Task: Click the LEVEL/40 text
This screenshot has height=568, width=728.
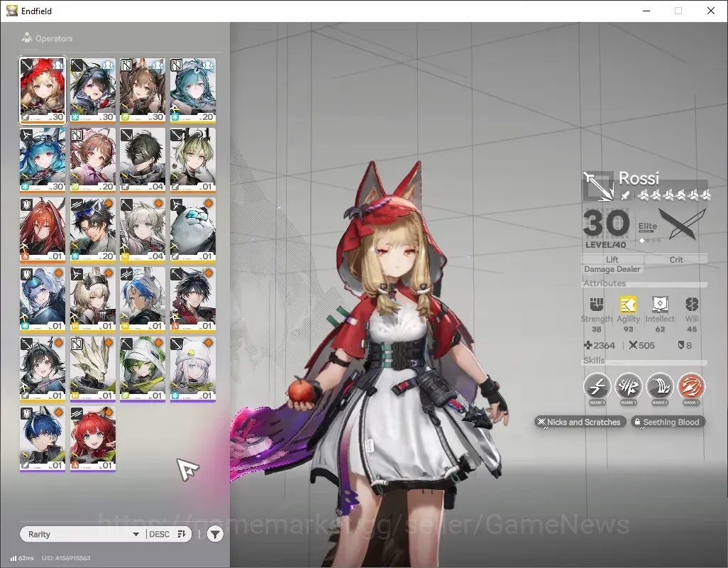Action: [x=605, y=245]
